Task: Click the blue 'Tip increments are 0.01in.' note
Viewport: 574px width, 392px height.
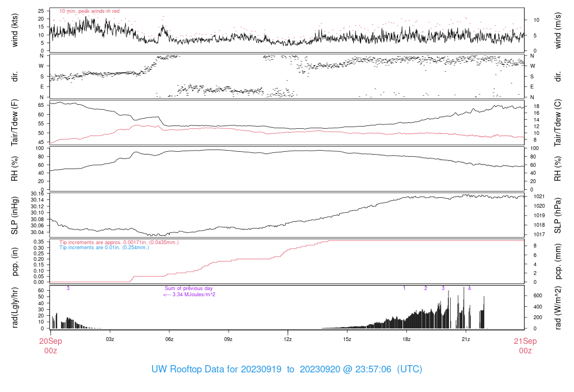Action: [x=104, y=247]
